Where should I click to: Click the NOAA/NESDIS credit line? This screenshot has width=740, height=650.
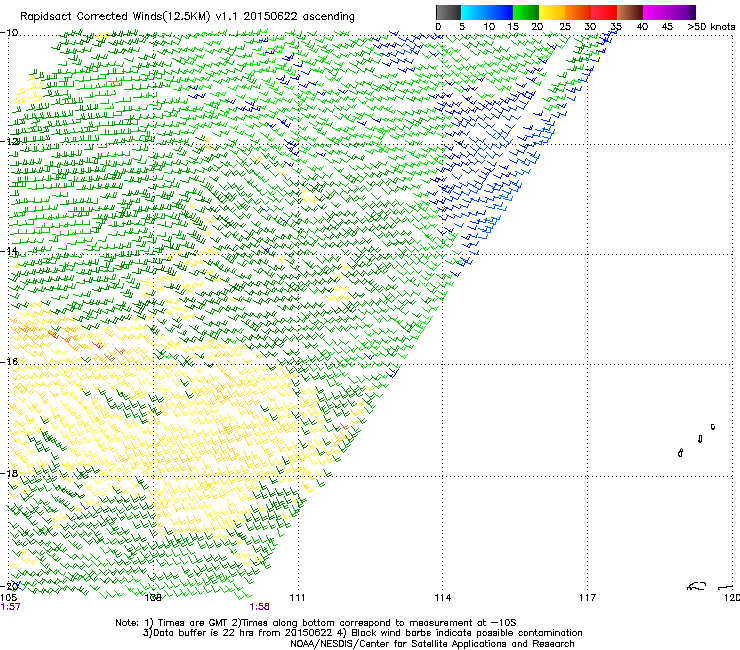pos(432,644)
